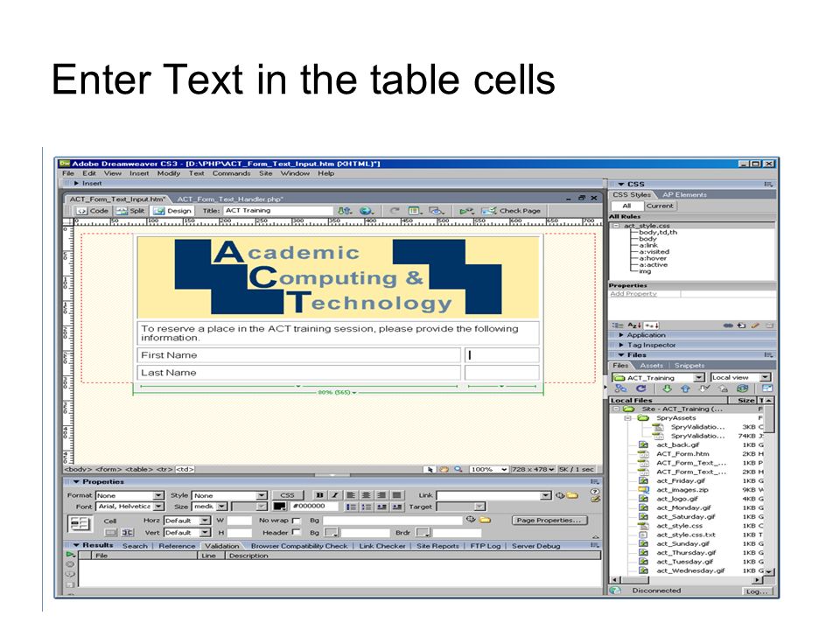Click the Bold formatting icon

coord(319,495)
